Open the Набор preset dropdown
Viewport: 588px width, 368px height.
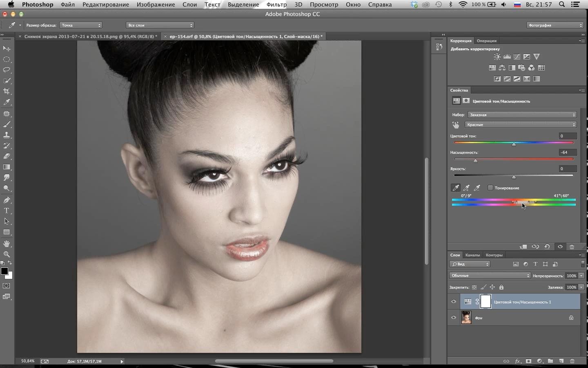522,115
